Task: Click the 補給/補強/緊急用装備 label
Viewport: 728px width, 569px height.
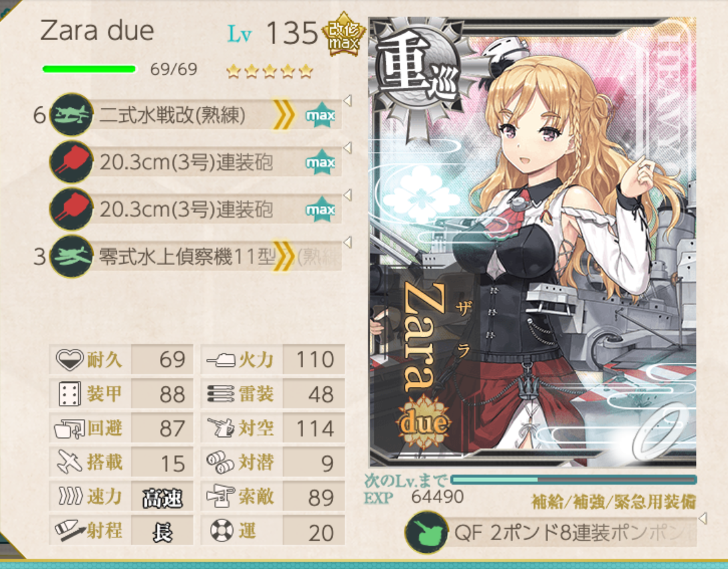Action: click(614, 501)
